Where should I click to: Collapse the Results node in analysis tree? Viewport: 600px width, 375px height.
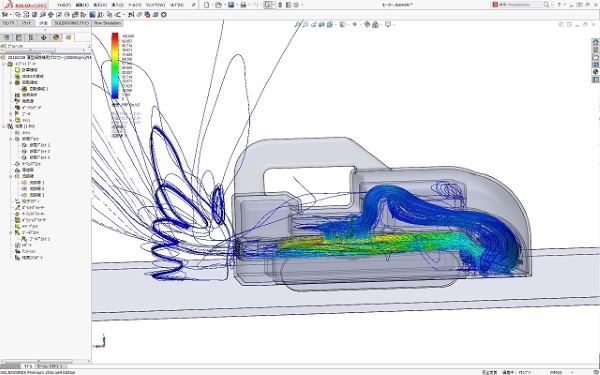[4, 126]
